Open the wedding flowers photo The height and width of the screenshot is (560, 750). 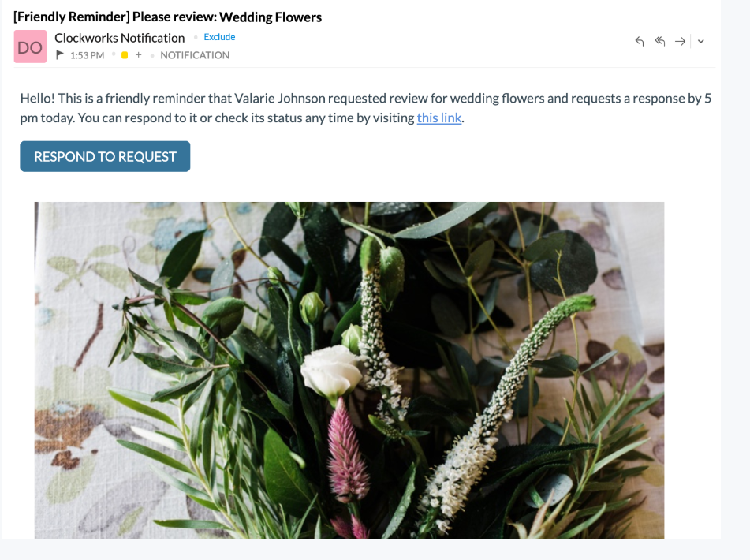pyautogui.click(x=349, y=370)
